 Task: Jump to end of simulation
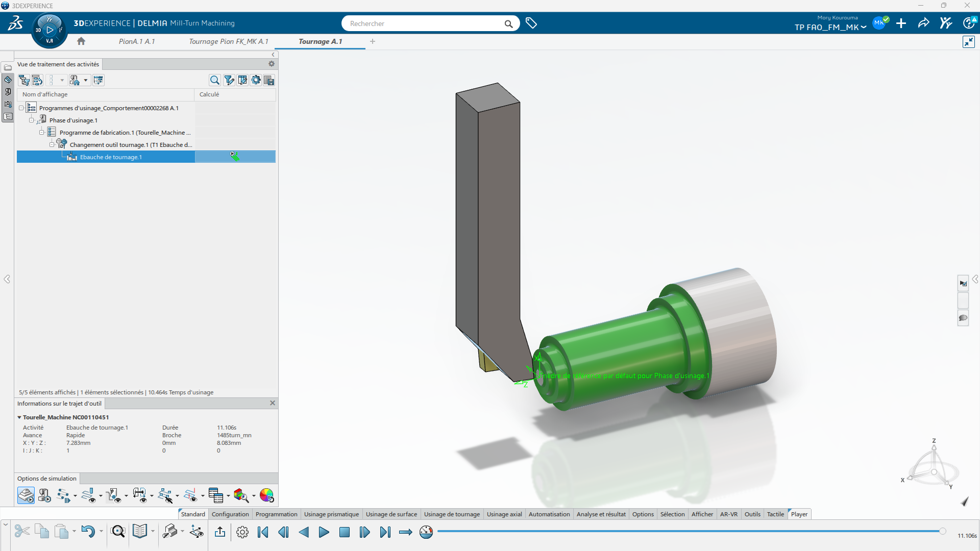pyautogui.click(x=385, y=532)
